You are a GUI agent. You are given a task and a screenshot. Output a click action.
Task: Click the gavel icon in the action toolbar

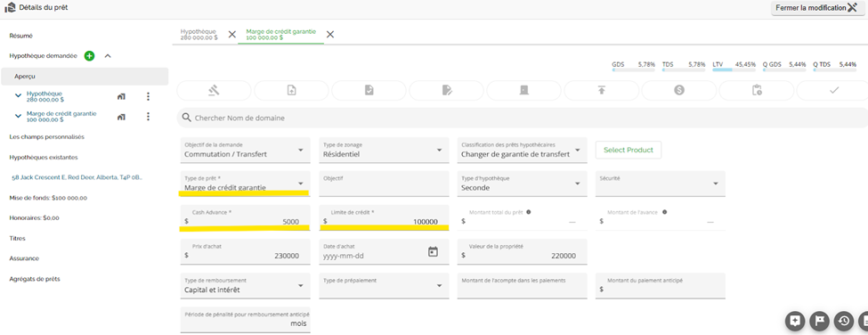214,91
